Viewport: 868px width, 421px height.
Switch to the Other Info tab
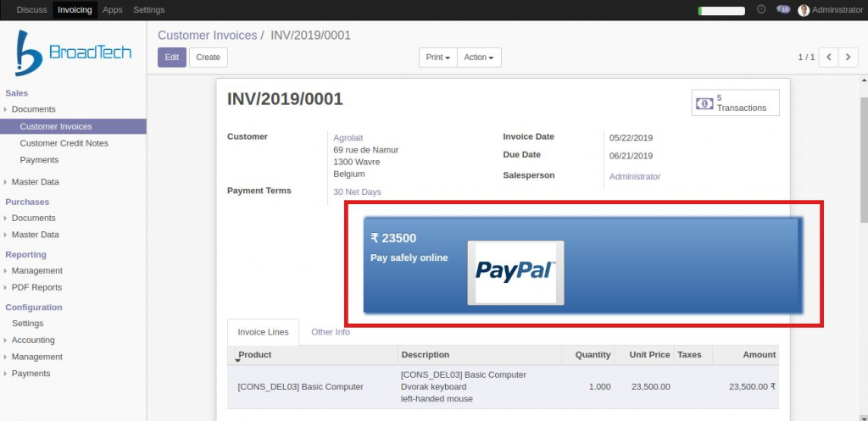tap(331, 332)
